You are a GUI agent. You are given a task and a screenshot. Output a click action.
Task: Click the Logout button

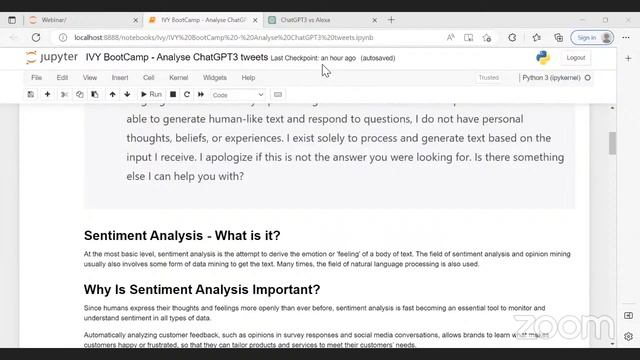(576, 58)
